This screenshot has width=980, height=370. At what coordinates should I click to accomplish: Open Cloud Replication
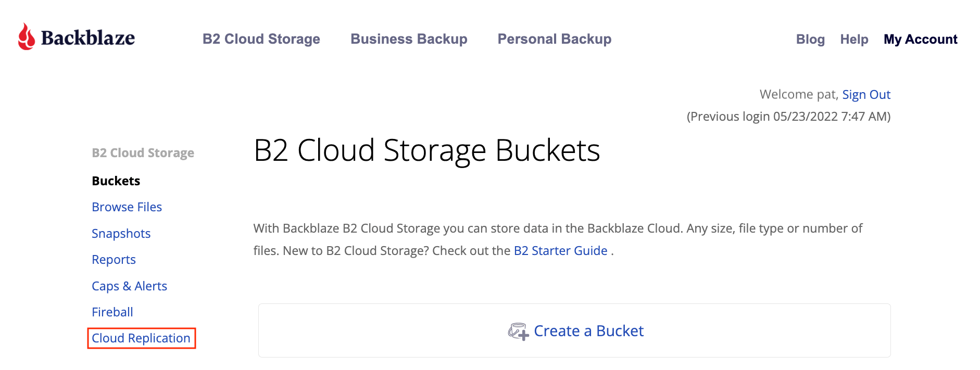click(141, 338)
